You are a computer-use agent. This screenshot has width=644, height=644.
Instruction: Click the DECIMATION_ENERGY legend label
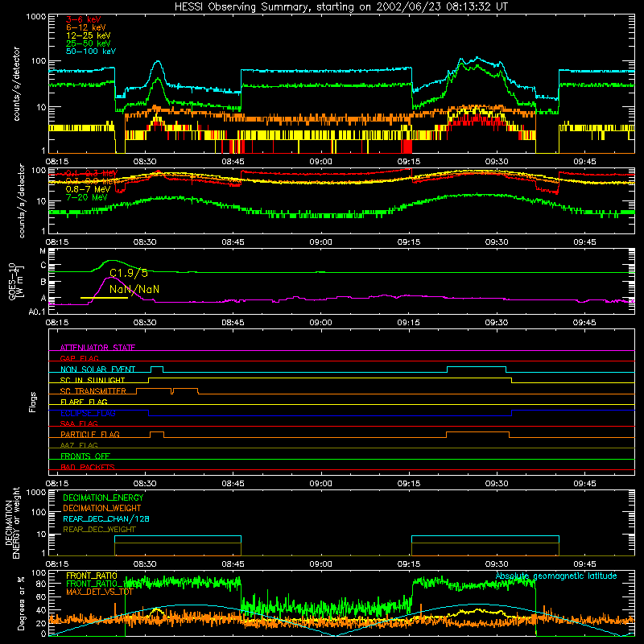(103, 497)
